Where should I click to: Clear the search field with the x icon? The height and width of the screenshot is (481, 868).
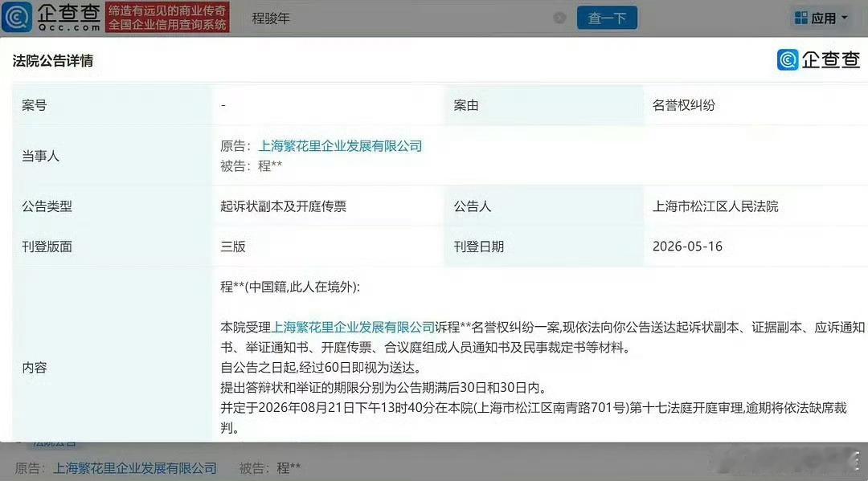pos(559,18)
